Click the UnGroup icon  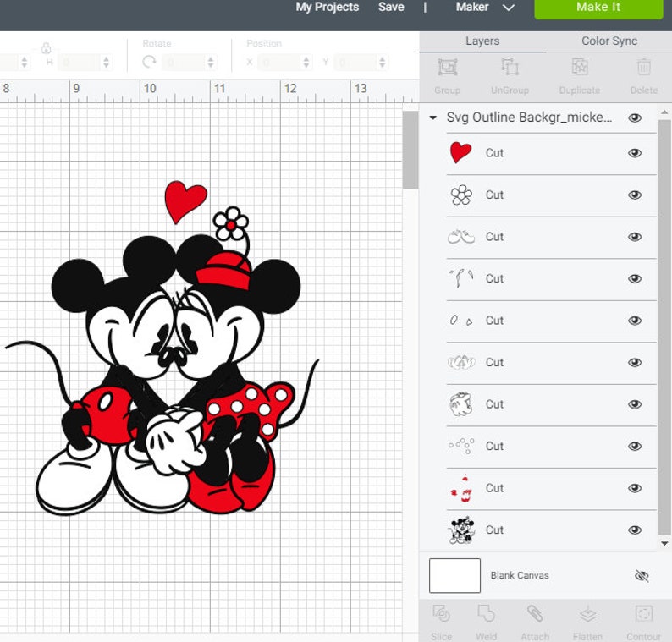click(x=510, y=68)
